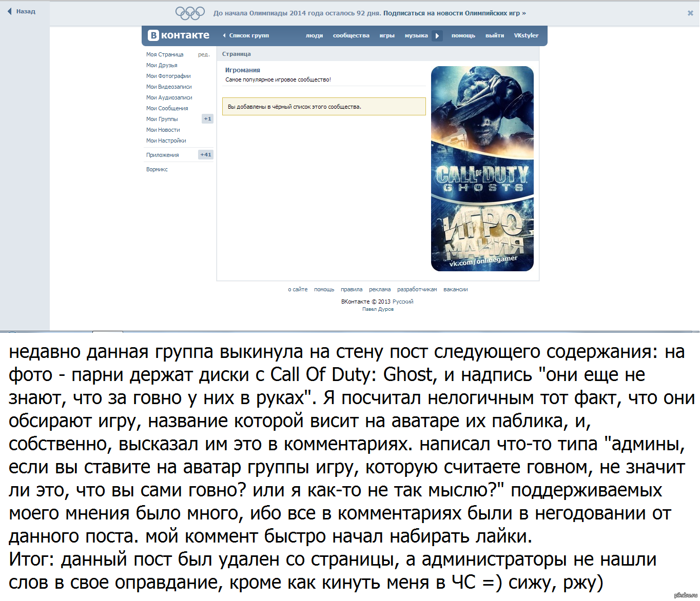Click Павел Дуров footer link
The height and width of the screenshot is (601, 700).
pos(378,309)
